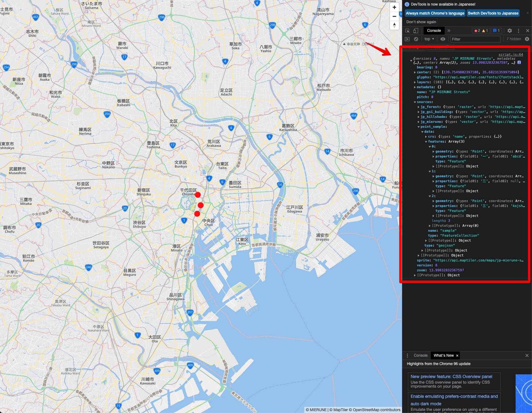Zoom out the map with minus button
This screenshot has width=532, height=413.
[394, 16]
